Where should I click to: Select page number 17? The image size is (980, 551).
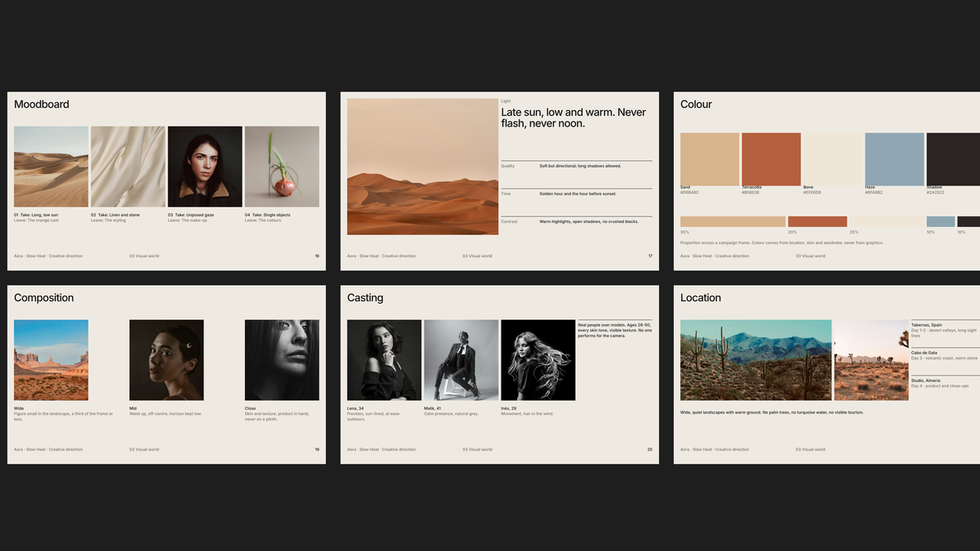650,256
